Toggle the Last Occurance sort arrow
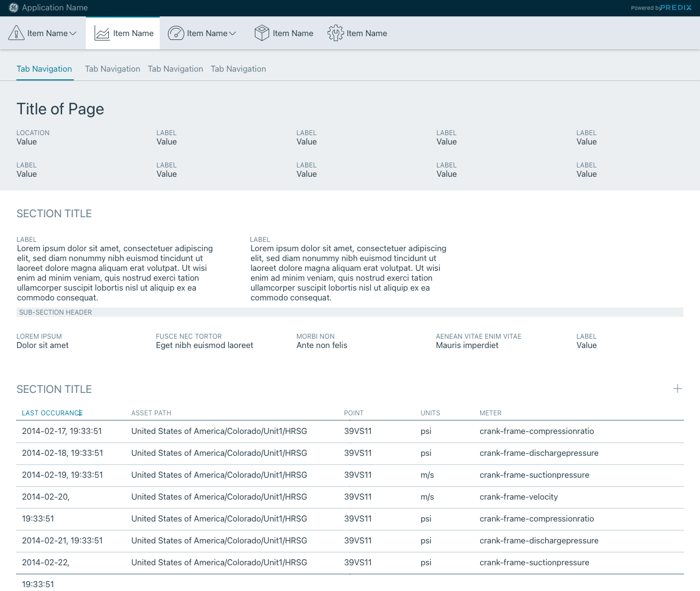This screenshot has width=700, height=591. 81,413
